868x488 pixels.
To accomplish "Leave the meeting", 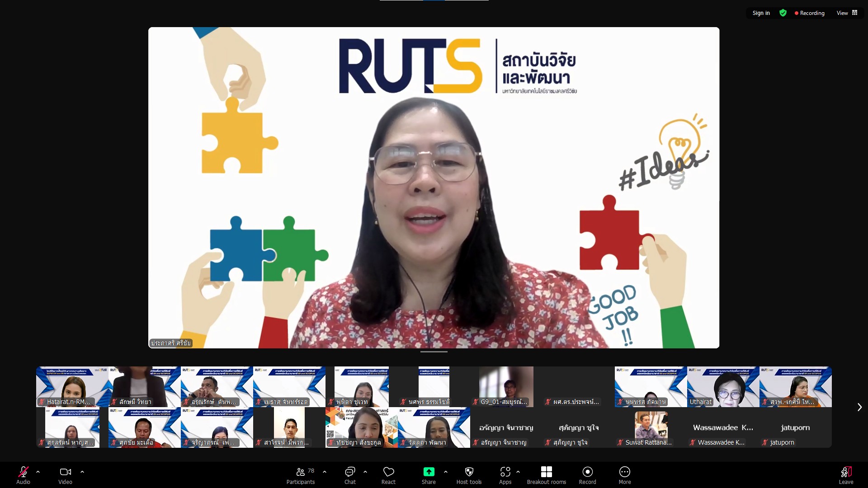I will [x=846, y=475].
